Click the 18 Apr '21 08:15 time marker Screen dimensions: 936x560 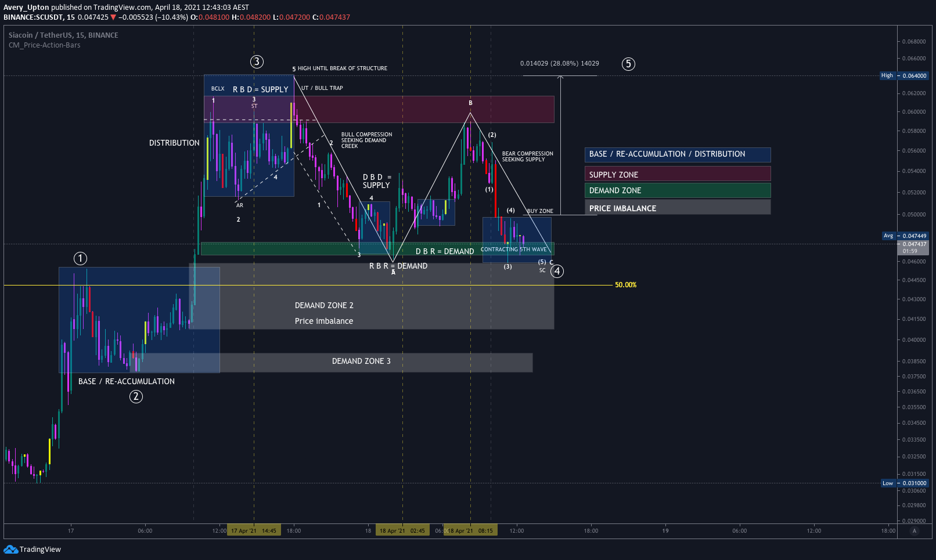(x=470, y=530)
